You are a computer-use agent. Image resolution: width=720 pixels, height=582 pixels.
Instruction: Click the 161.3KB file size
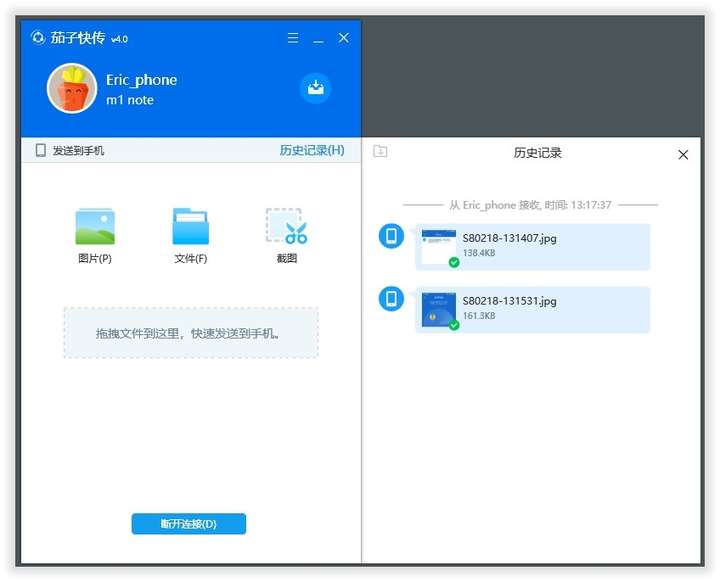point(479,316)
